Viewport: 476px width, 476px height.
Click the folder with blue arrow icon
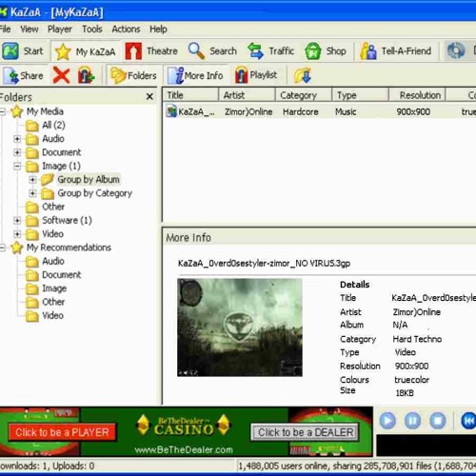click(302, 75)
